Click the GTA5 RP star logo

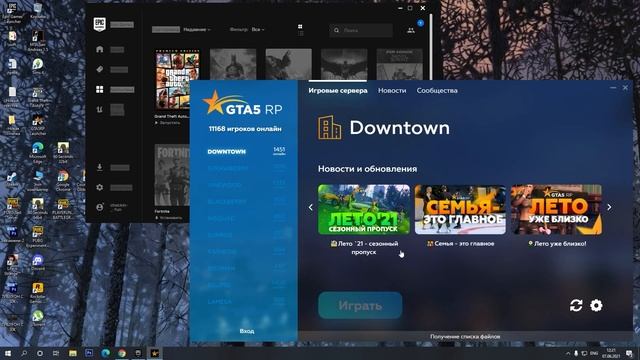pyautogui.click(x=242, y=104)
